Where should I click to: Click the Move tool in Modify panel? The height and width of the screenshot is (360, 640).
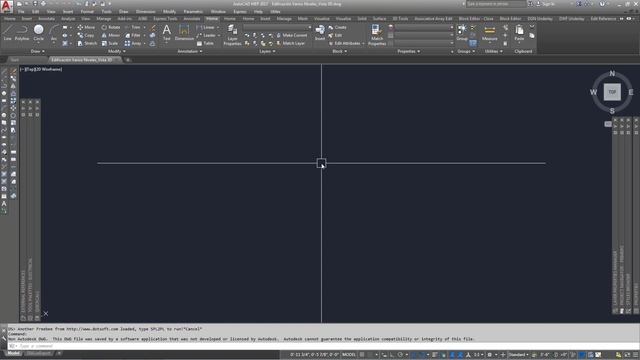pyautogui.click(x=86, y=27)
